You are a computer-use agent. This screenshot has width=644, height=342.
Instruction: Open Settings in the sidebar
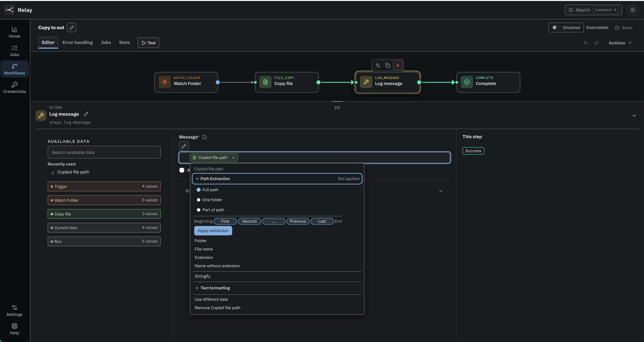click(x=14, y=311)
